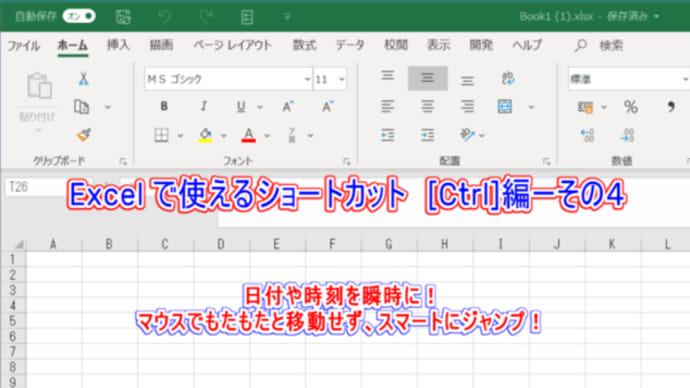Screen dimensions: 690x388
Task: Switch to the データ tab
Action: pos(350,45)
